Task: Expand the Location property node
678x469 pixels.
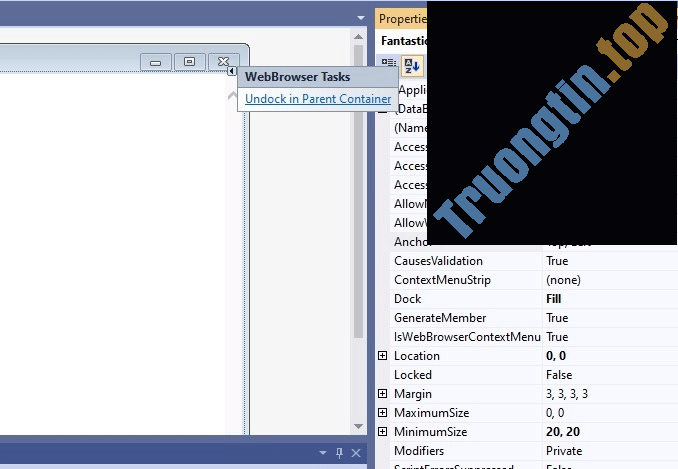Action: tap(383, 356)
